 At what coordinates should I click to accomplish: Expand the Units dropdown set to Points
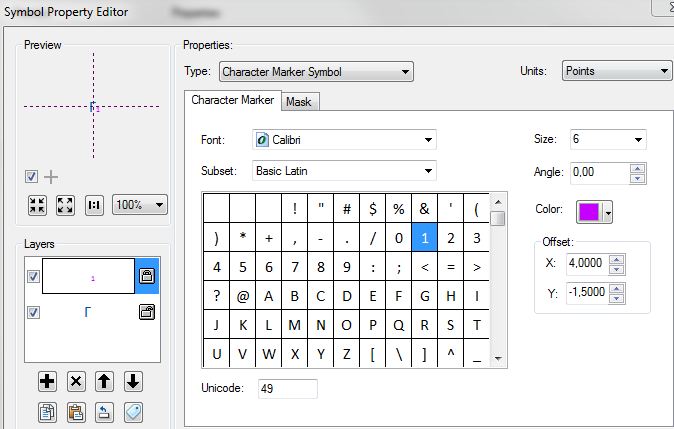tap(616, 71)
